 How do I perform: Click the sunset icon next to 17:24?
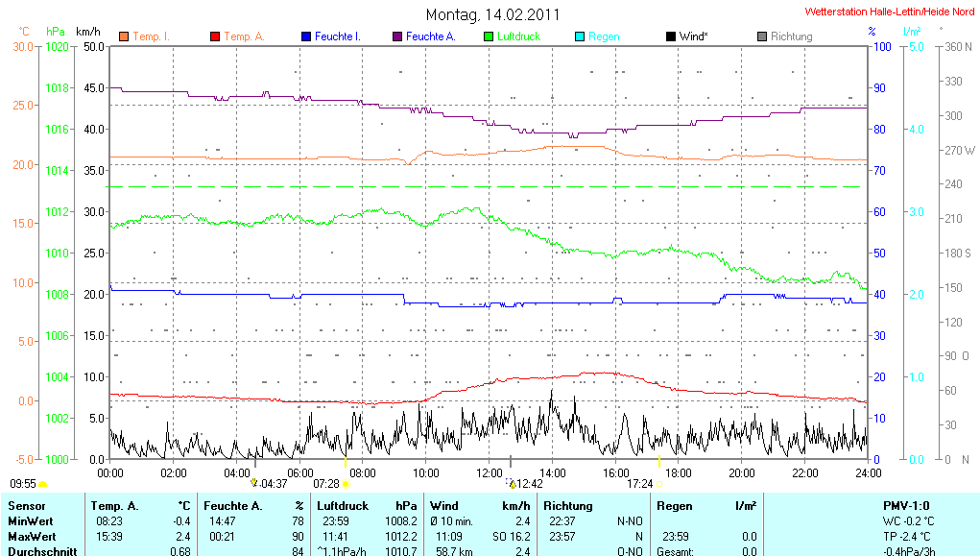coord(658,484)
